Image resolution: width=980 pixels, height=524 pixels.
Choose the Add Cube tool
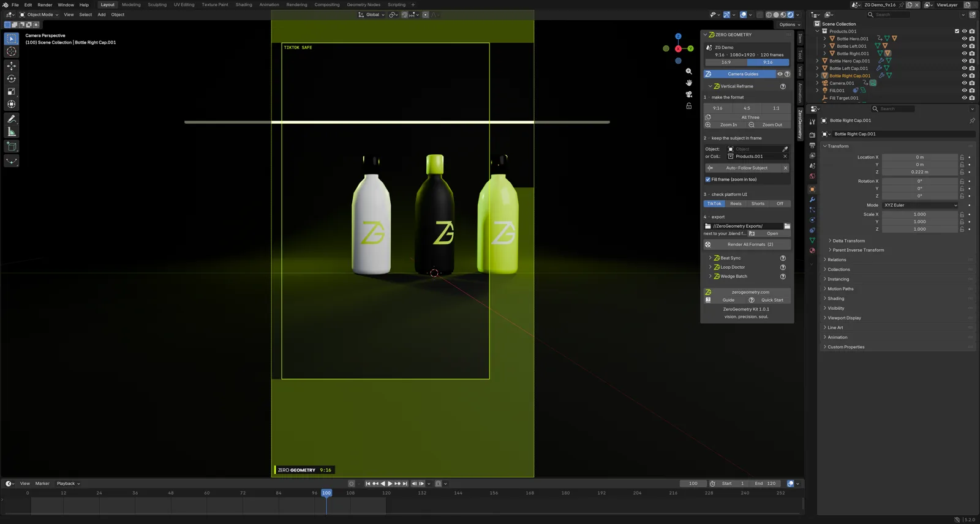[11, 146]
